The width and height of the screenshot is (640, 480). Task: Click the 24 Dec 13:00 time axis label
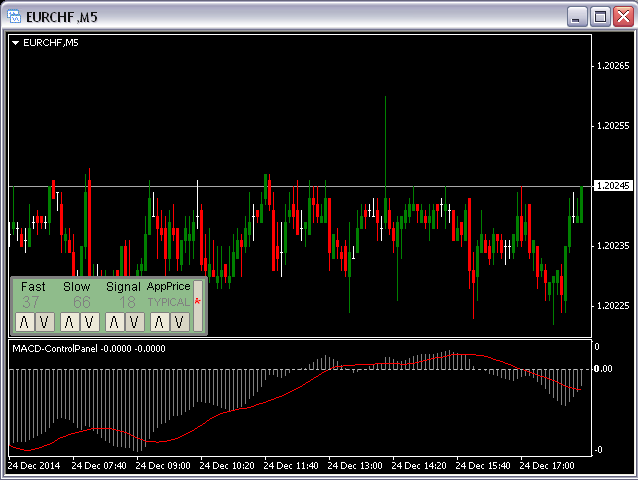pos(356,466)
